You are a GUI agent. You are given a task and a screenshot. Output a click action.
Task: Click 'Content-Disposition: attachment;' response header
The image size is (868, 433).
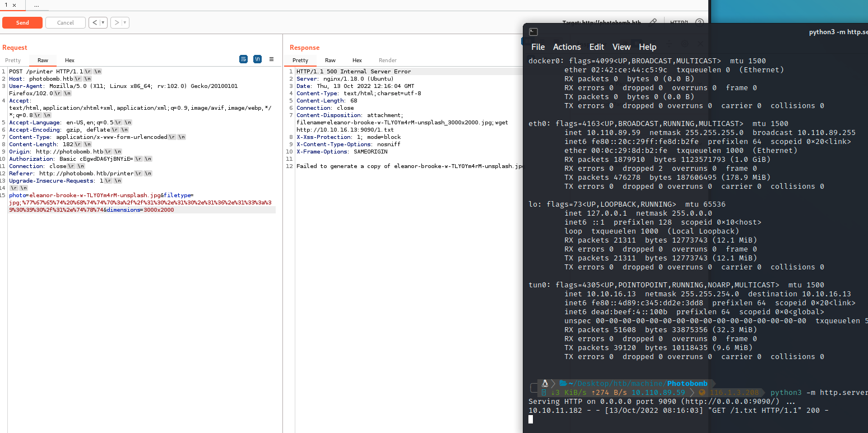[349, 115]
